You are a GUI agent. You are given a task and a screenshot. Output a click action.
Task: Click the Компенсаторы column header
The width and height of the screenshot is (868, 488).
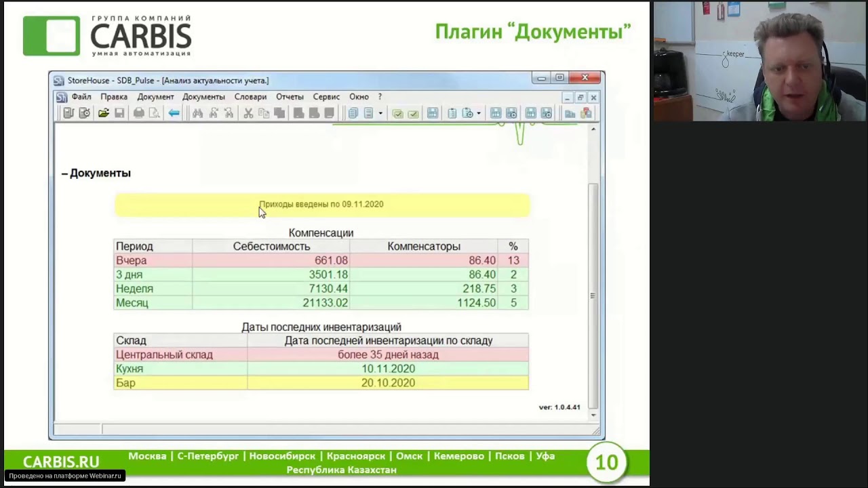[x=424, y=247]
